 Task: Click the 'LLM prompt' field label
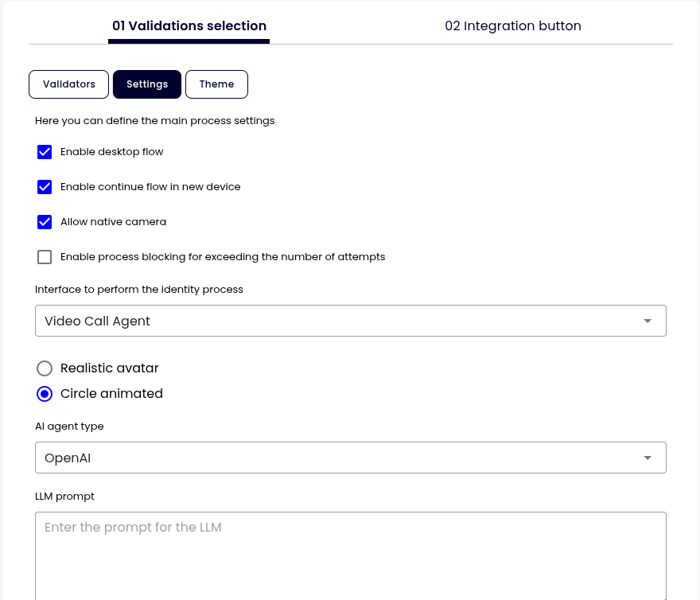(64, 497)
